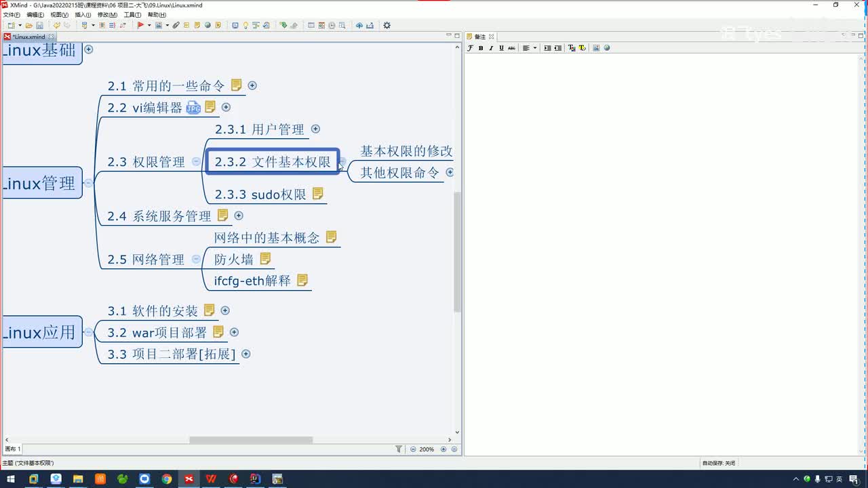Click the undo arrow in toolbar
868x488 pixels.
[x=57, y=26]
